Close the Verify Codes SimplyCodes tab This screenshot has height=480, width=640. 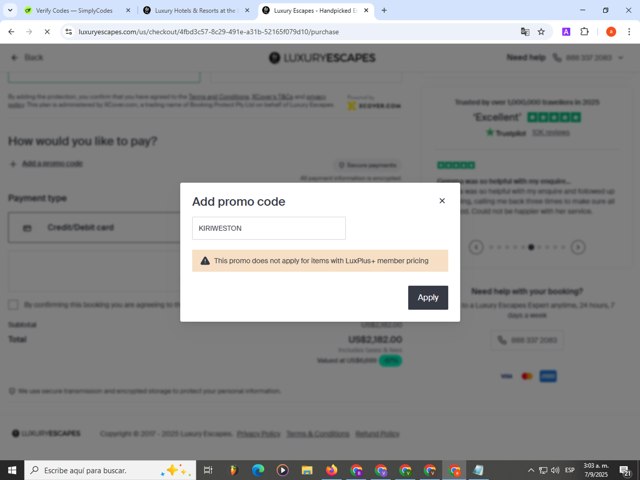click(x=128, y=11)
